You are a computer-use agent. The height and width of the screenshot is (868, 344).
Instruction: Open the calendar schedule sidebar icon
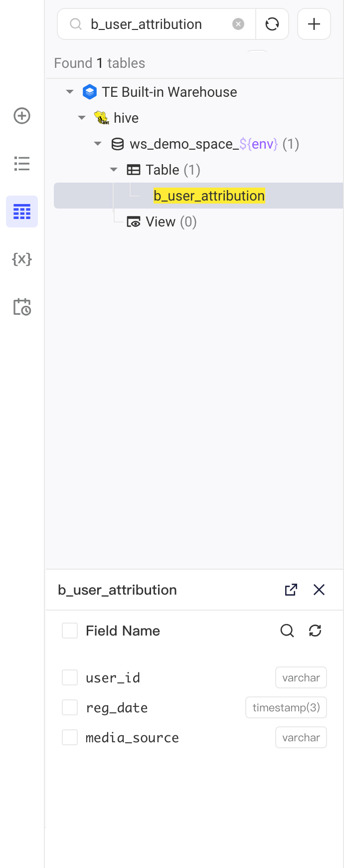[22, 307]
